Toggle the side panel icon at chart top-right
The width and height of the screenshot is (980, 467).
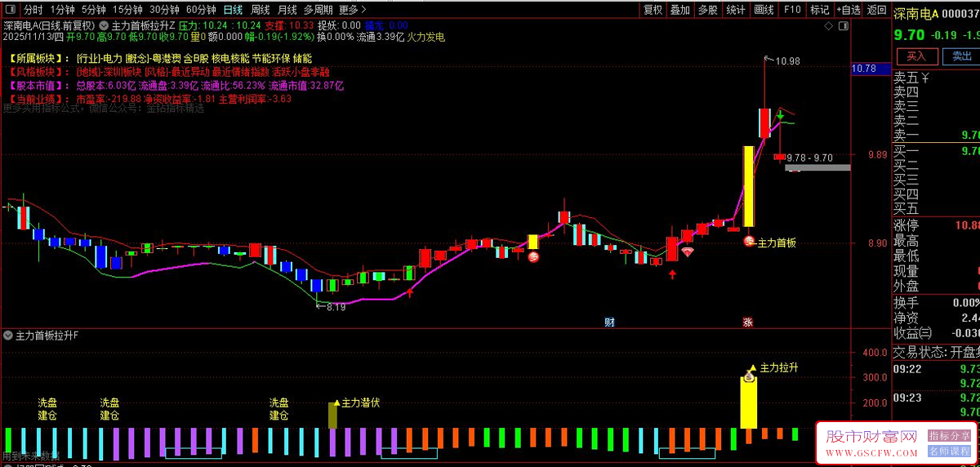tap(844, 26)
